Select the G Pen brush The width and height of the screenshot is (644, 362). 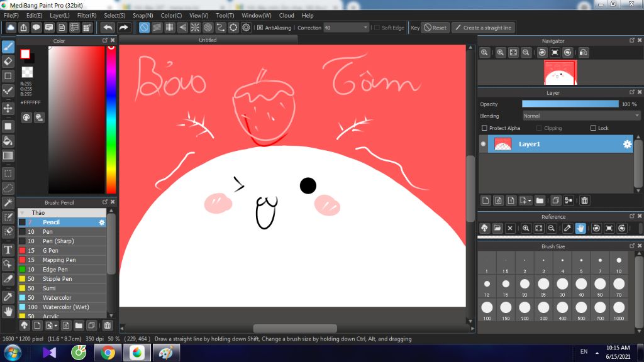pyautogui.click(x=62, y=250)
